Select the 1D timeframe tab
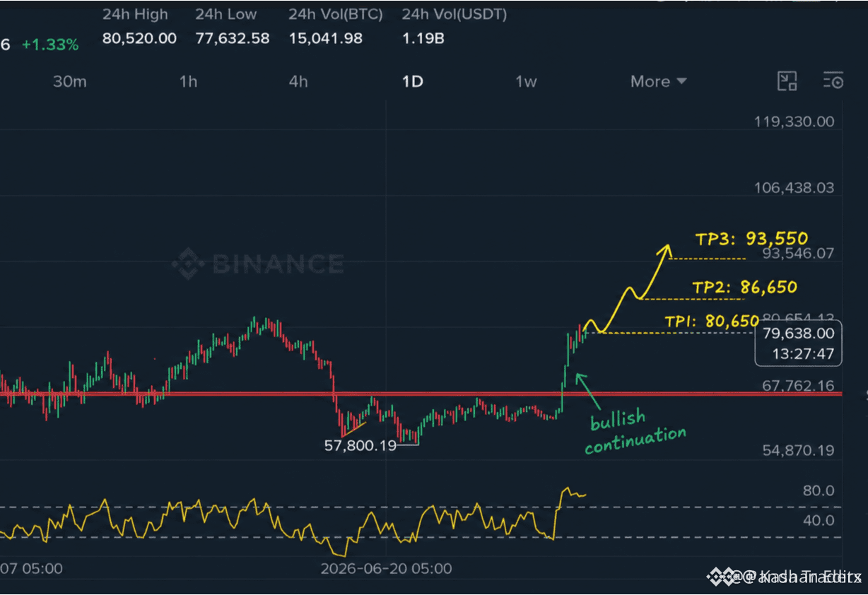 tap(412, 81)
